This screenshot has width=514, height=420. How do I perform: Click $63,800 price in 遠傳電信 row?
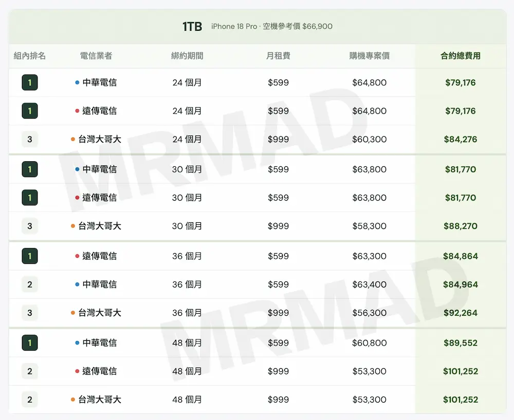370,198
